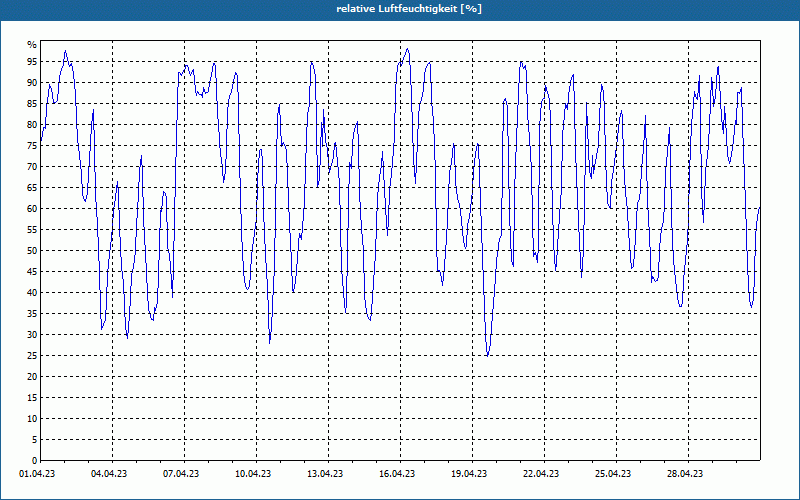This screenshot has height=500, width=800.
Task: Click the y-axis unit label '%'
Action: tap(32, 45)
